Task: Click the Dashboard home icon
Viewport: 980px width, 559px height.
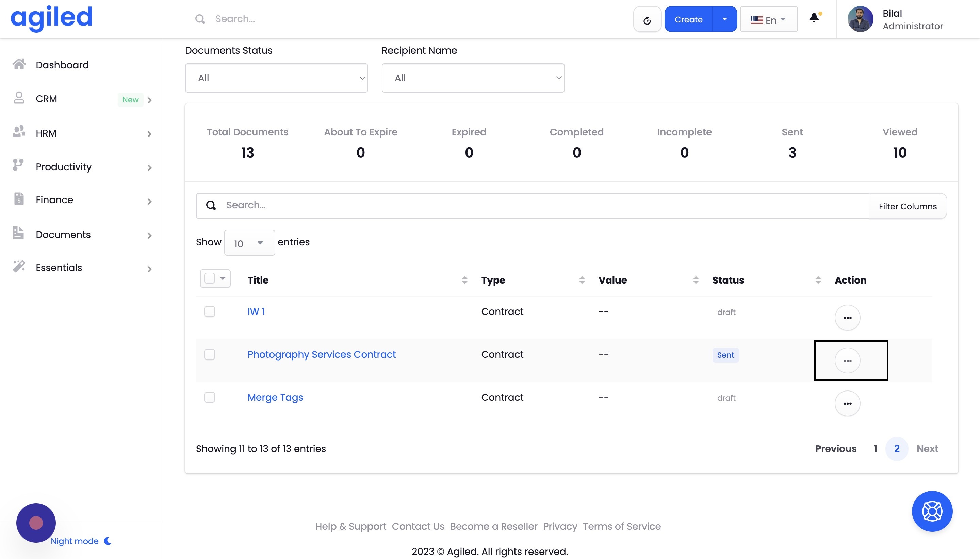Action: [x=19, y=64]
